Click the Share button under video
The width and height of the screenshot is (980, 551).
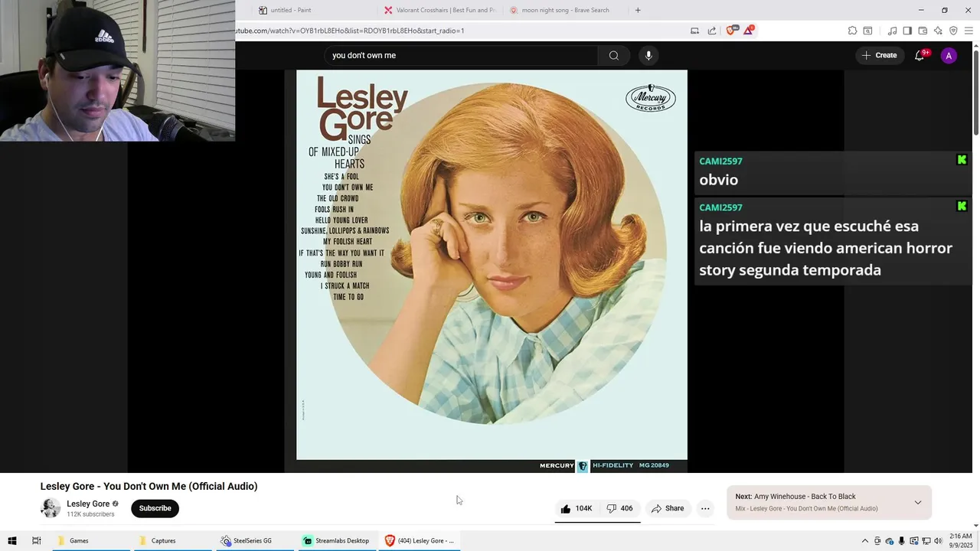tap(668, 508)
